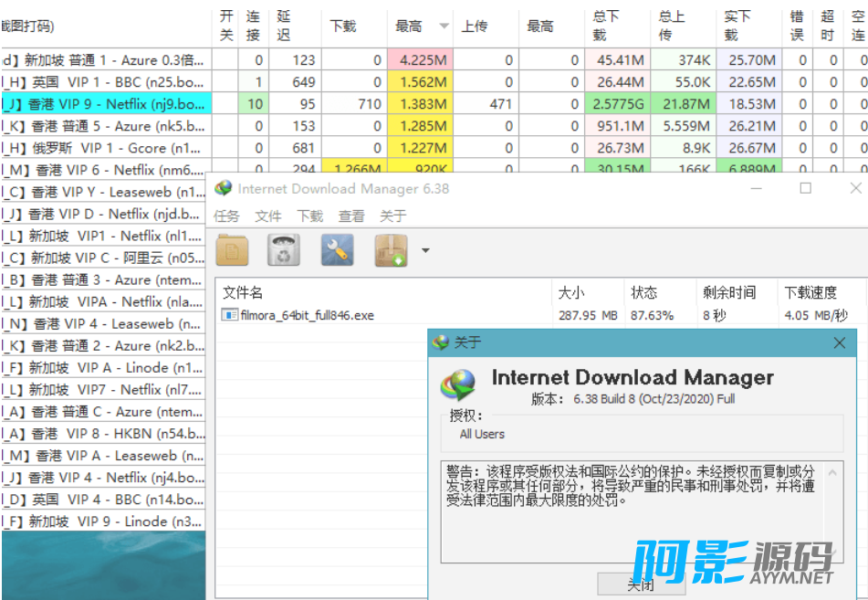Screen dimensions: 868x600
Task: Open the 关于 menu
Action: (x=393, y=216)
